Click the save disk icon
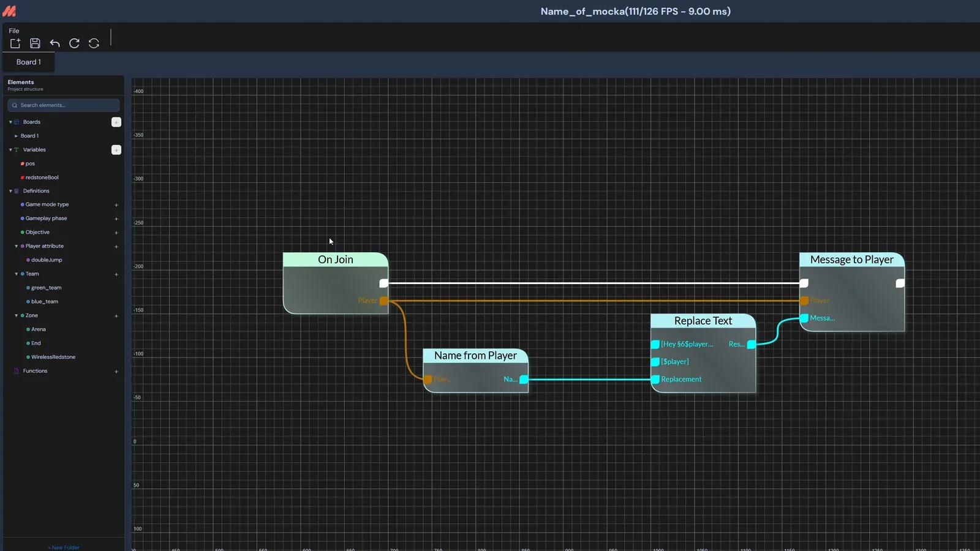Screen dimensions: 980x551 tap(35, 43)
